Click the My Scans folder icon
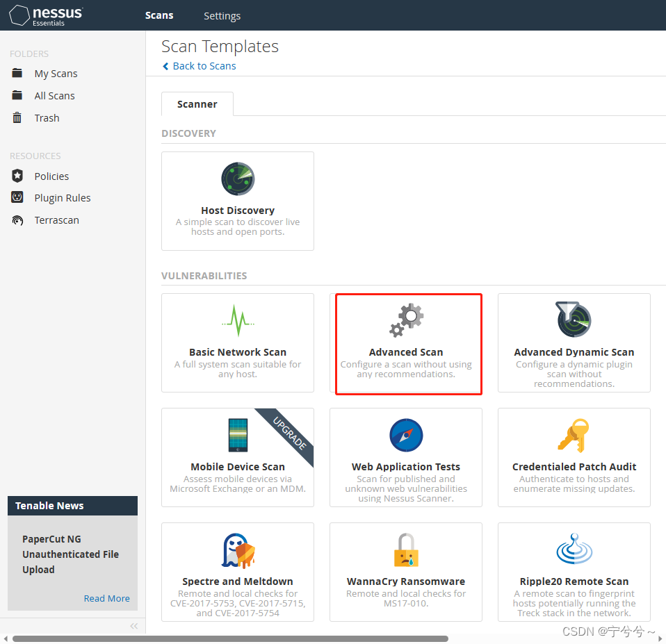 [17, 73]
